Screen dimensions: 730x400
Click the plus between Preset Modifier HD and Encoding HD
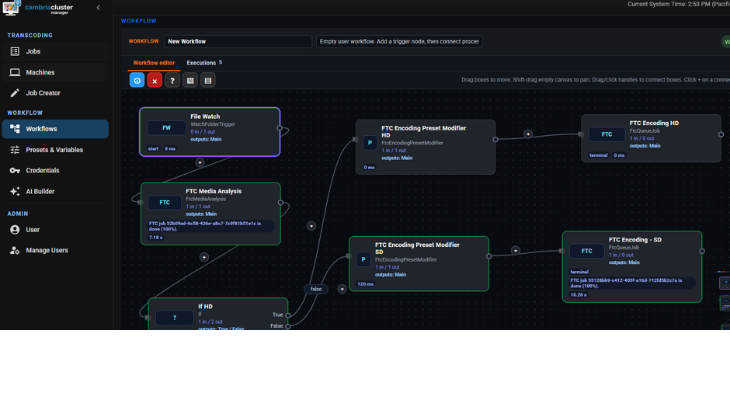[x=528, y=134]
